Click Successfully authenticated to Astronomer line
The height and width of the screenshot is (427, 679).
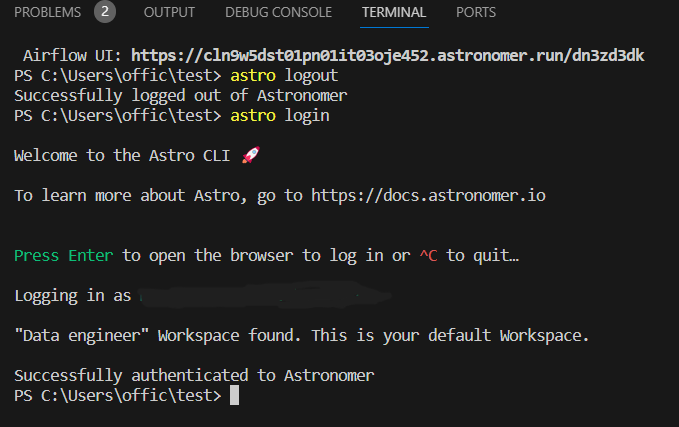194,375
